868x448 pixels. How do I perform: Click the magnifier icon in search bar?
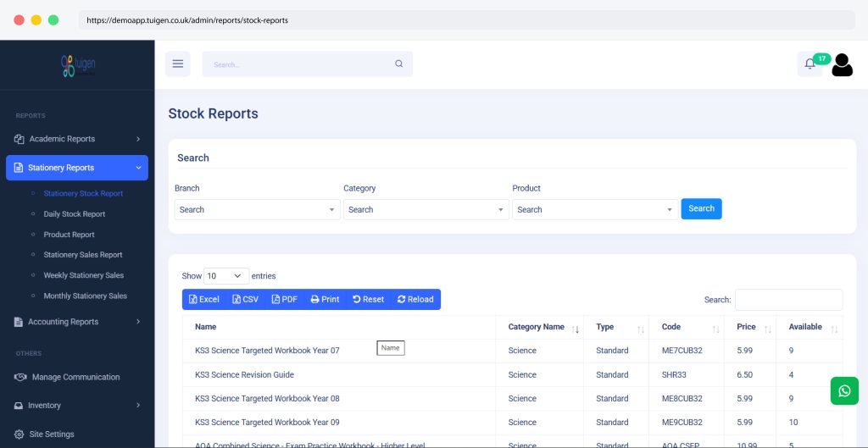click(399, 64)
